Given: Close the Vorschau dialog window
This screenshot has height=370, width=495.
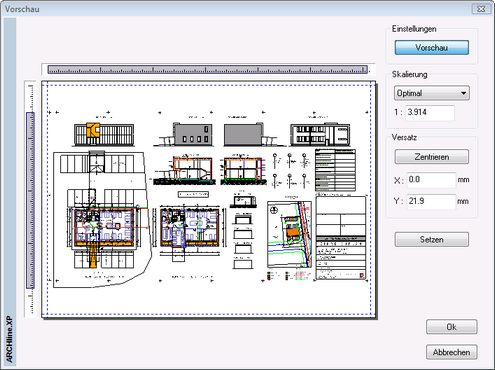Looking at the screenshot, I should pyautogui.click(x=481, y=9).
